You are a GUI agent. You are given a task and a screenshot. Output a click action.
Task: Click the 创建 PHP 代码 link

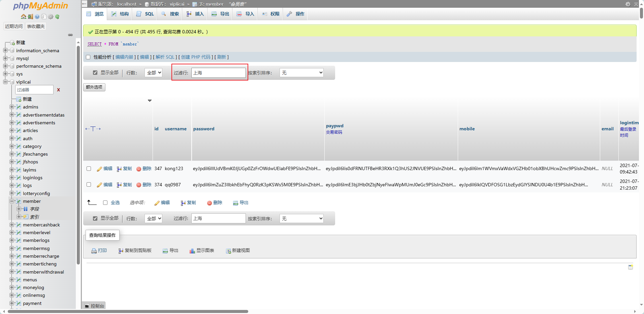(196, 57)
